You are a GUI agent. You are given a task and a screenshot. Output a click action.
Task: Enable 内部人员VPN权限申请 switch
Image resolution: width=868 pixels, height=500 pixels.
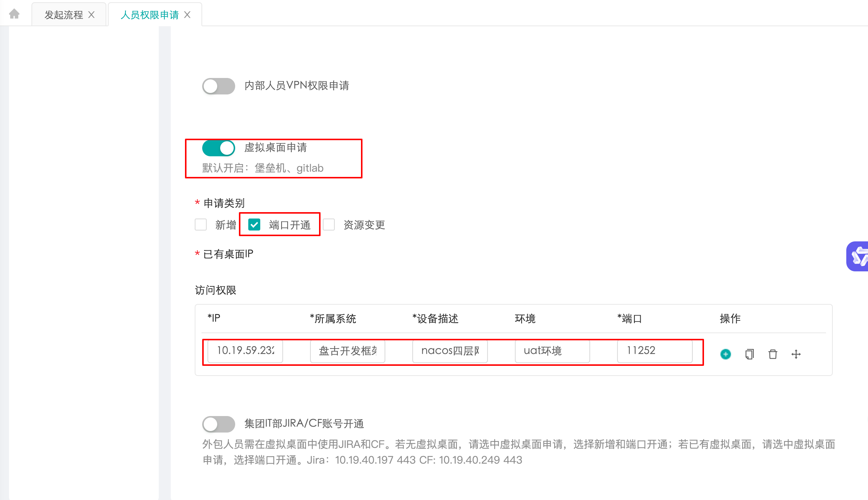point(219,86)
